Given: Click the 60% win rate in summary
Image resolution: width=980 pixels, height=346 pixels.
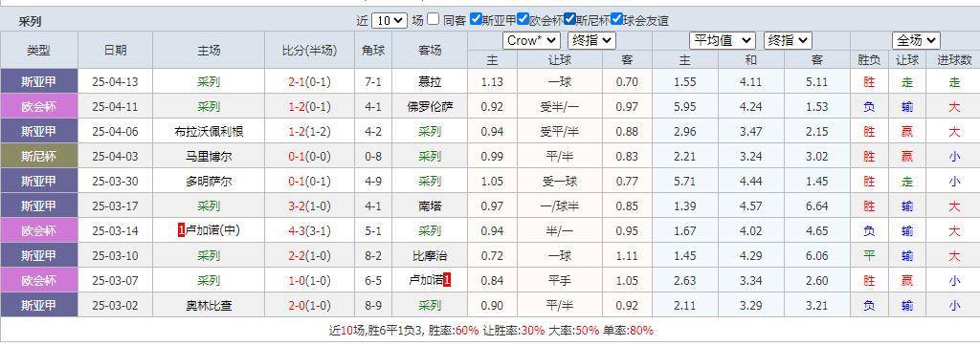Looking at the screenshot, I should [x=467, y=331].
